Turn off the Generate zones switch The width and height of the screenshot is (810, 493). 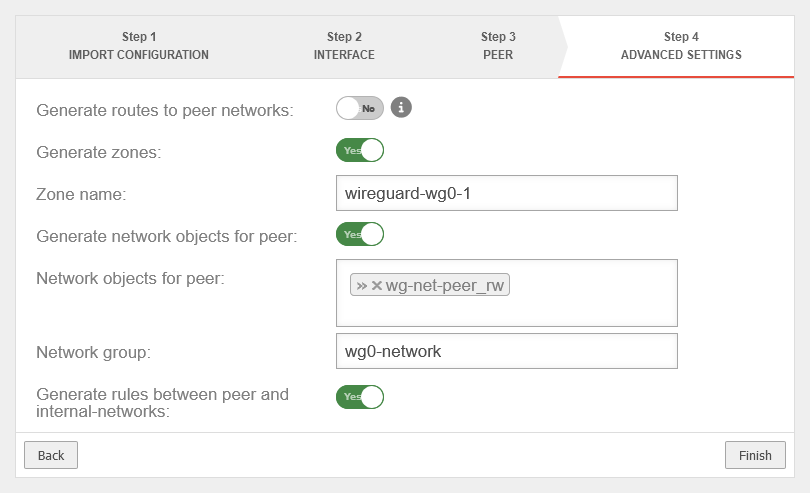[360, 150]
